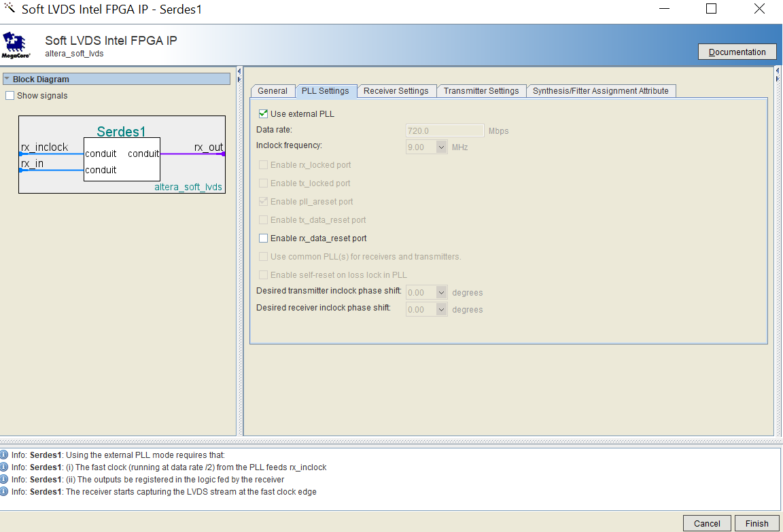This screenshot has height=532, width=783.
Task: Switch to the General tab
Action: [273, 91]
